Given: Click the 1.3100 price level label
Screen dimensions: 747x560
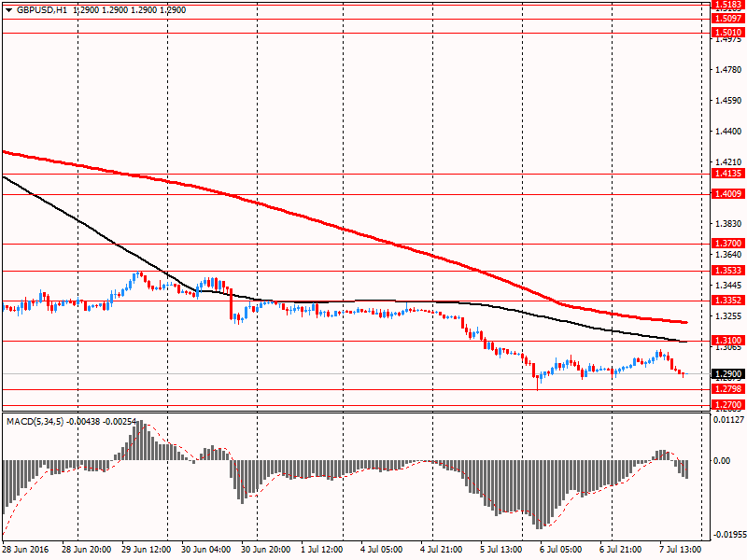Looking at the screenshot, I should tap(726, 342).
